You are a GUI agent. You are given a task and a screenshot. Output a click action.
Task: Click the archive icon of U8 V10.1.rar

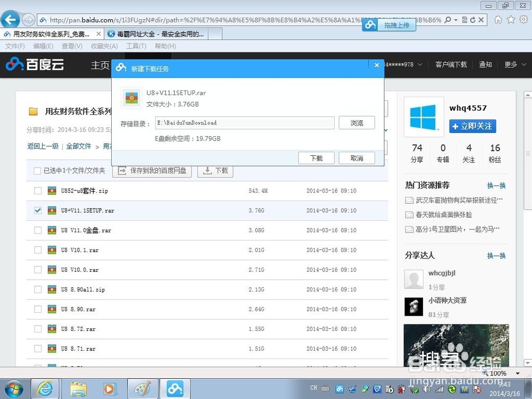[52, 250]
